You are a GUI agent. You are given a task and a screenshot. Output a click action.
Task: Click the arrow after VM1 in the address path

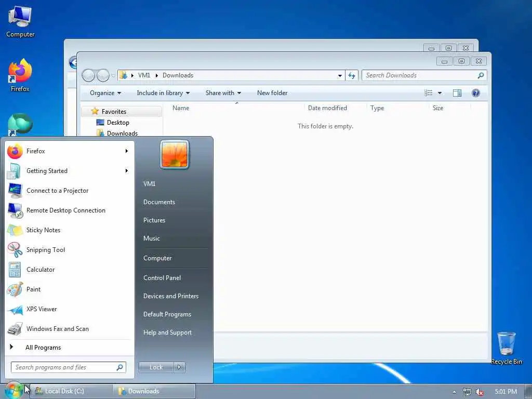tap(157, 75)
